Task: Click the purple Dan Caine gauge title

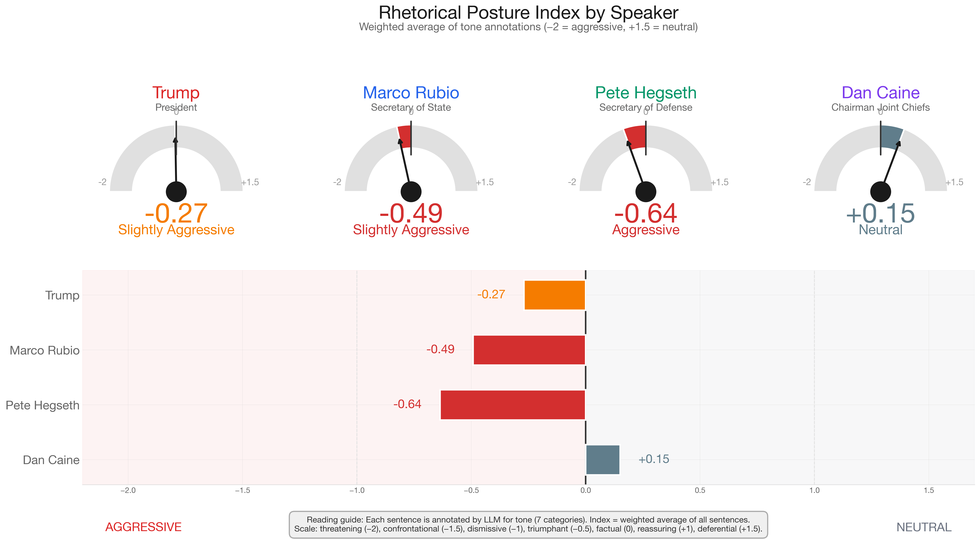Action: (880, 93)
